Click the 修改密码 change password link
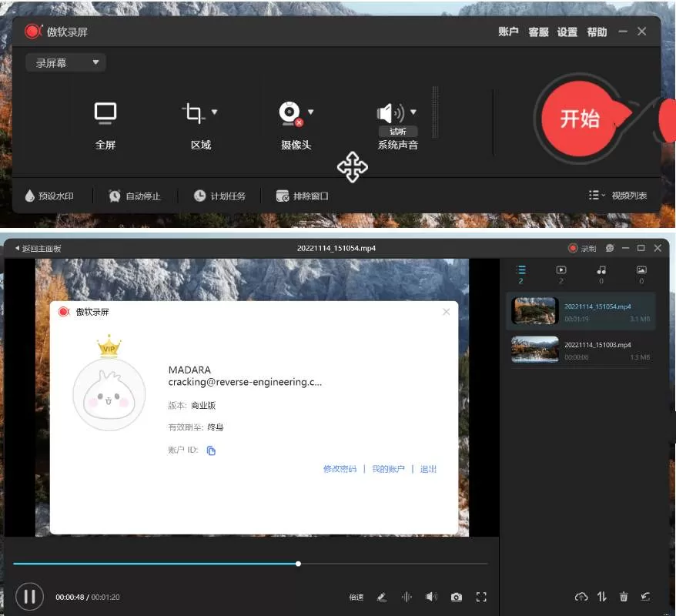The width and height of the screenshot is (676, 616). 340,468
